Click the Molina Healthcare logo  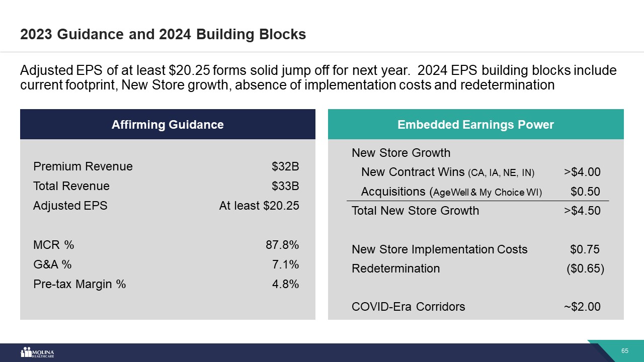(x=37, y=352)
